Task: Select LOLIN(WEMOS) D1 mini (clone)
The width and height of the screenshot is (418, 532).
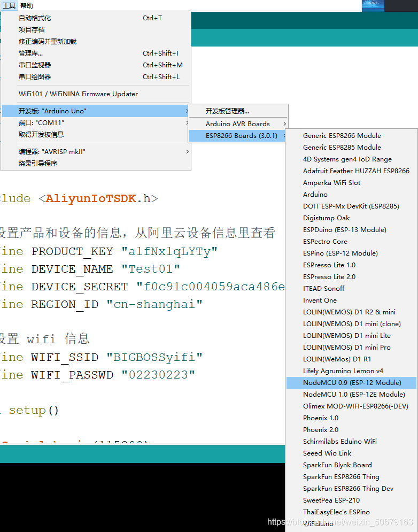Action: pos(352,324)
